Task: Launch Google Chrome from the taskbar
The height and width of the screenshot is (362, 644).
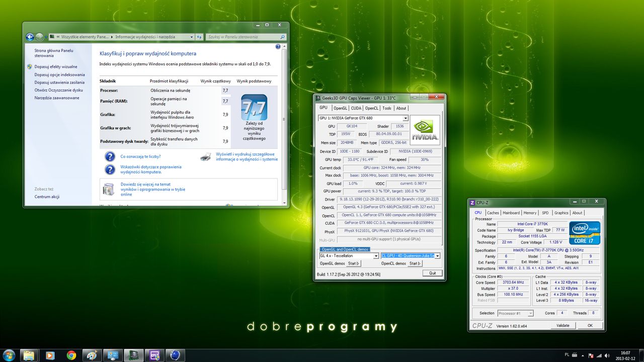Action: point(71,355)
